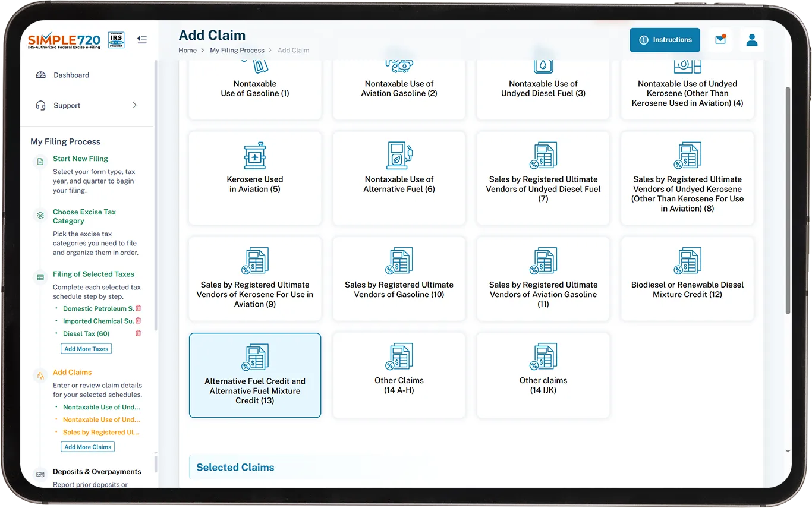812x508 pixels.
Task: Choose Nontaxable Use of Alternative Fuel (6) icon
Action: click(x=399, y=156)
